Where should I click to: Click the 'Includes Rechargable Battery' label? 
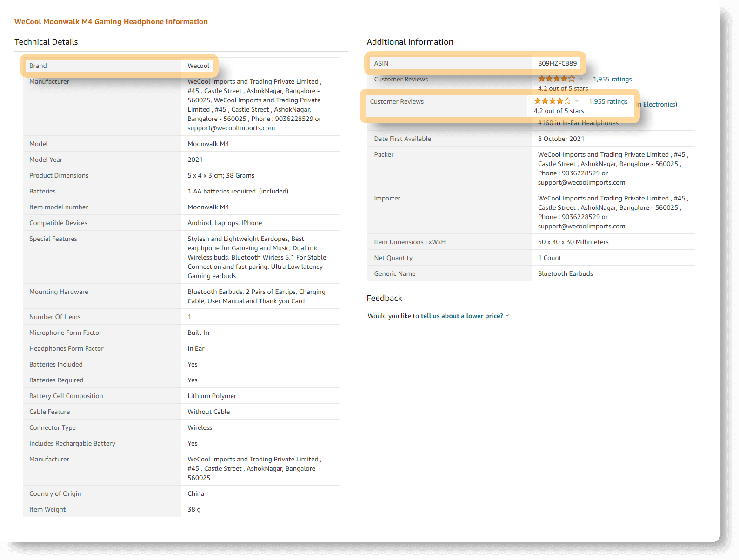click(x=72, y=443)
